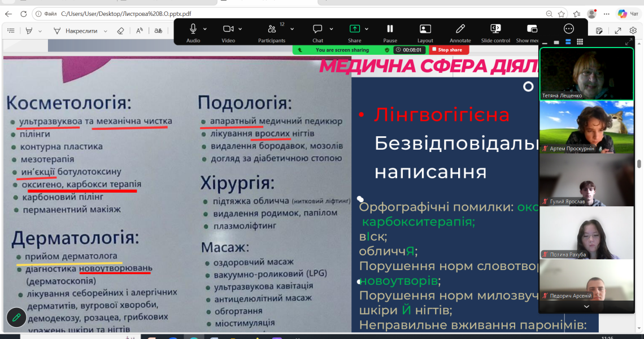Click 'You are screen sharing' indicator
644x339 pixels.
(x=342, y=50)
